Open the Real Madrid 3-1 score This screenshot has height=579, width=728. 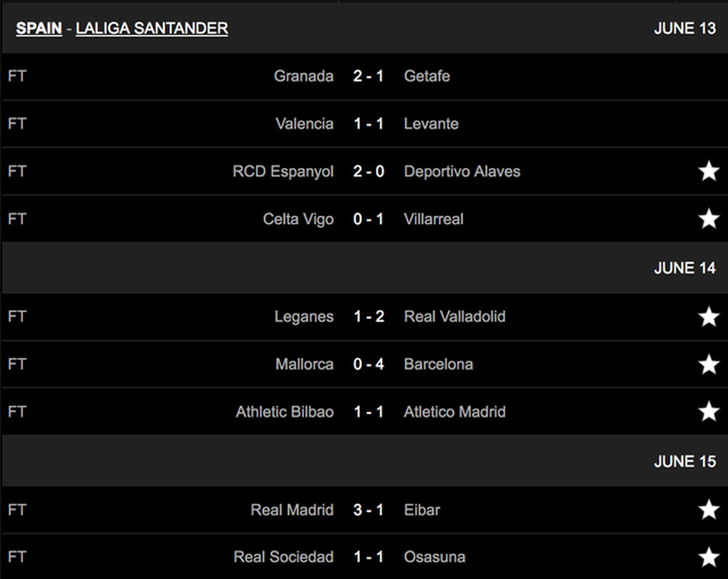coord(368,510)
